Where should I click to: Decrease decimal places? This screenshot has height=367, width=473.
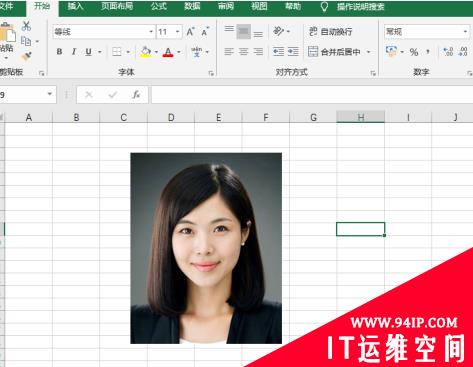tap(463, 52)
